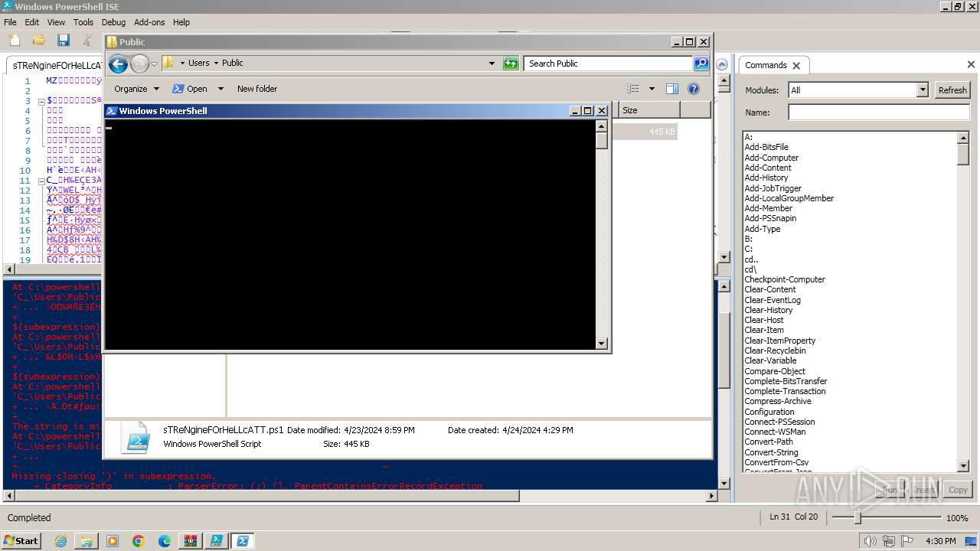Click the clock showing 4:30 PM

click(940, 541)
